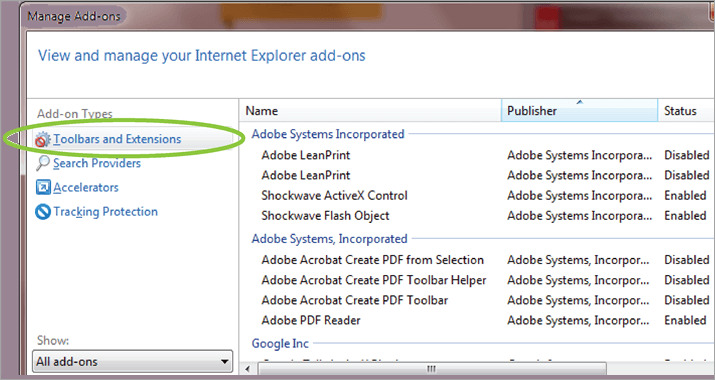Click the Accelerators arrow icon

[43, 187]
